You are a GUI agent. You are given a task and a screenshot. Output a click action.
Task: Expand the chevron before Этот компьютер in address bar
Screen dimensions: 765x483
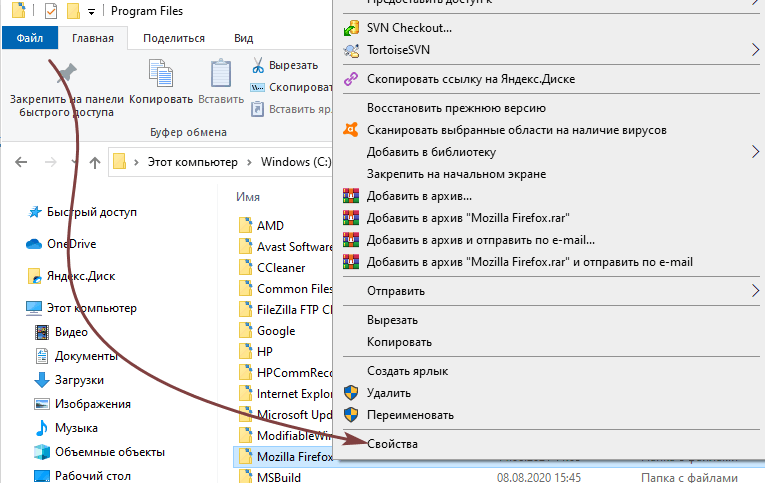click(x=137, y=162)
